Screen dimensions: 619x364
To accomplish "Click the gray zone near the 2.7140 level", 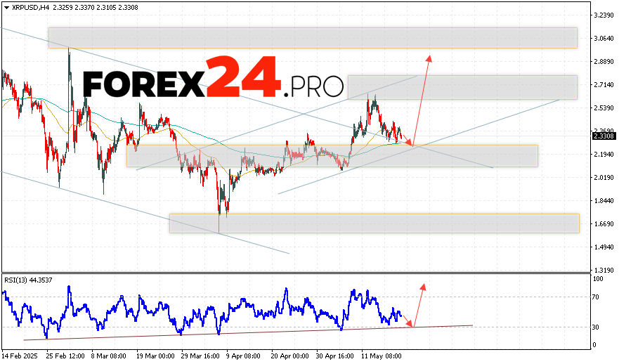I will pos(462,87).
